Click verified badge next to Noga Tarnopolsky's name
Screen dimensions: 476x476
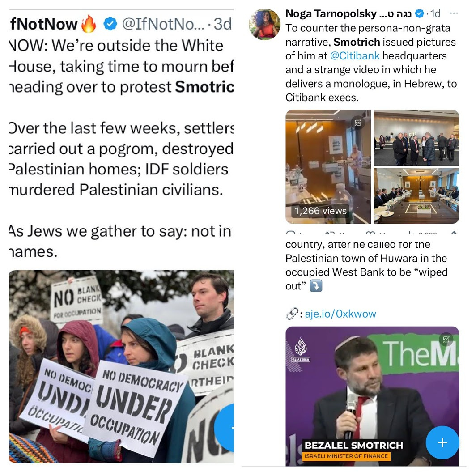[x=419, y=13]
